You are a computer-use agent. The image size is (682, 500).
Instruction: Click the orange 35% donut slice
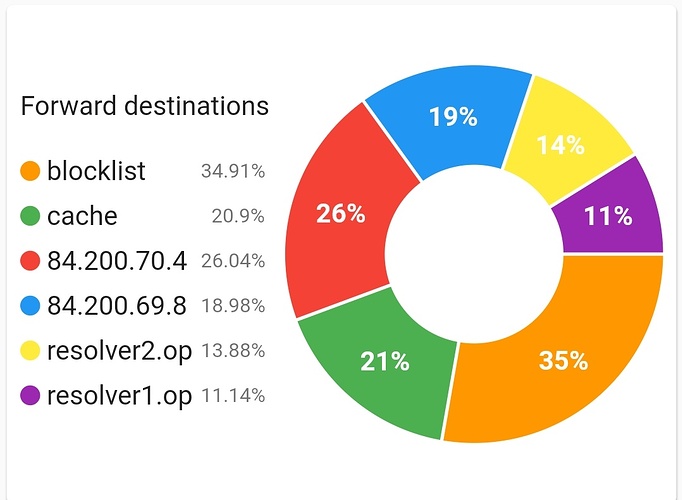tap(562, 361)
